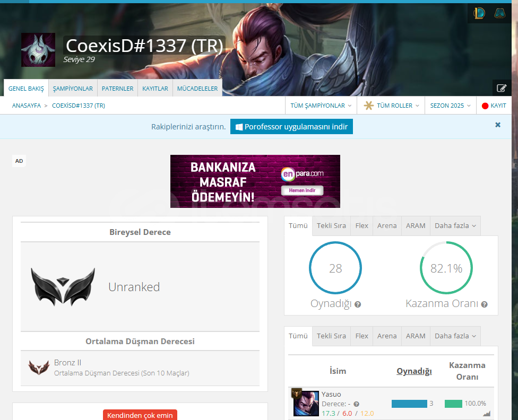Expand Daha fazla in champion table tabs

point(455,336)
